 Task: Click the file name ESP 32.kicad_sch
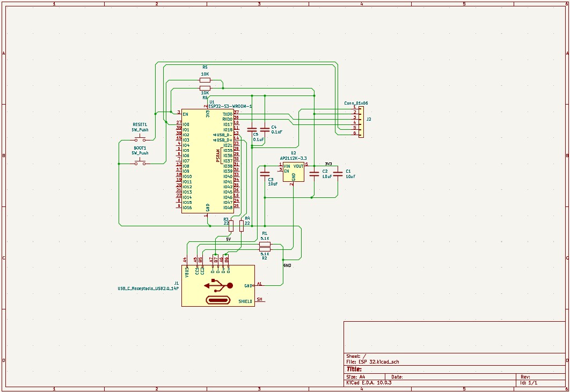click(379, 362)
